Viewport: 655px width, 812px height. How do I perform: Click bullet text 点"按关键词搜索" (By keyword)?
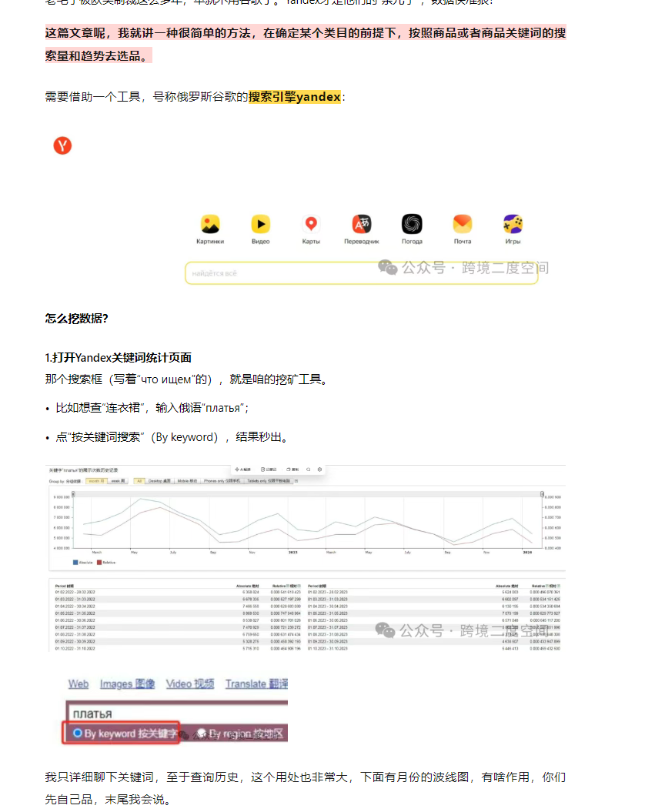(x=172, y=437)
